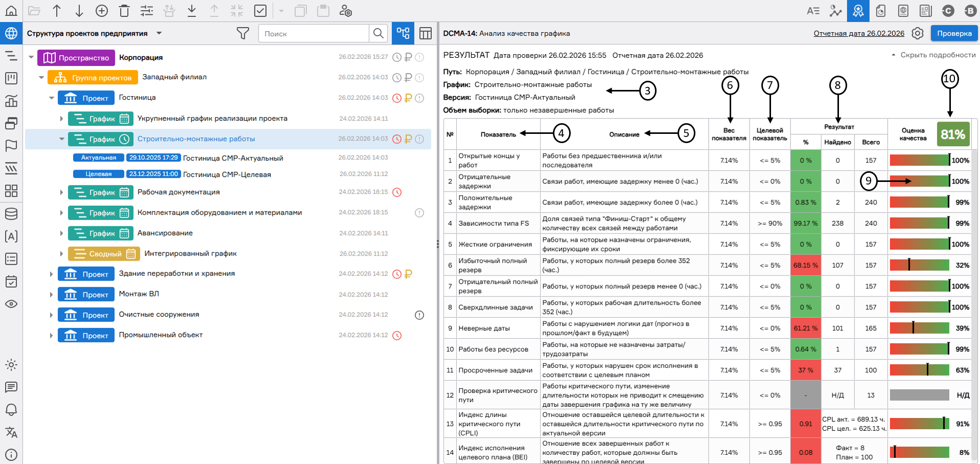
Task: Click the magnifier search icon
Action: point(378,34)
